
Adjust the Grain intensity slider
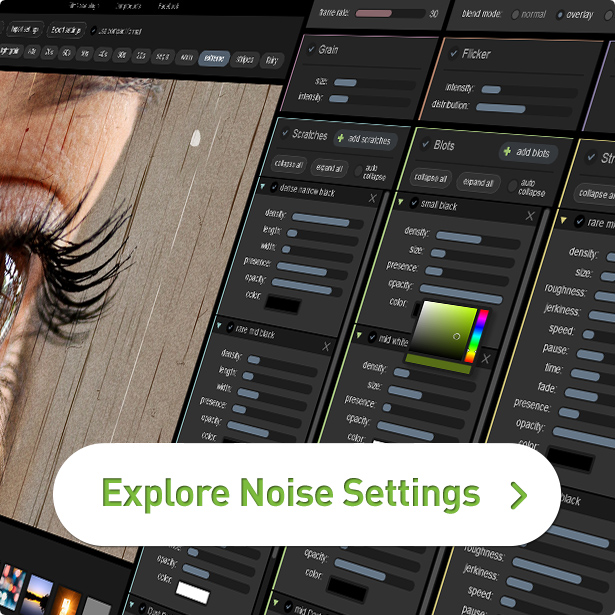coord(369,100)
